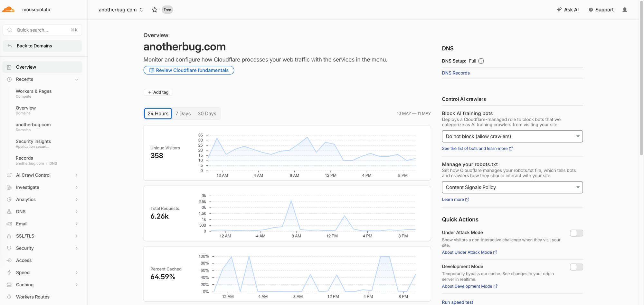Click the Recents clock icon

point(9,79)
